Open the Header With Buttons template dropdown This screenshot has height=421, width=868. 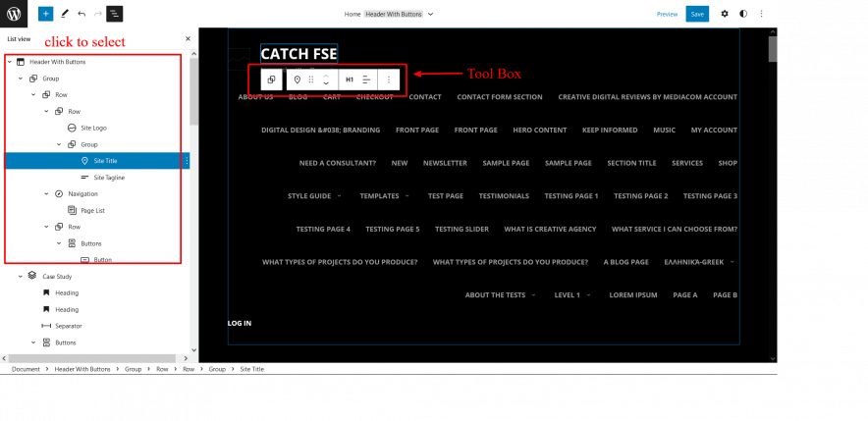430,14
